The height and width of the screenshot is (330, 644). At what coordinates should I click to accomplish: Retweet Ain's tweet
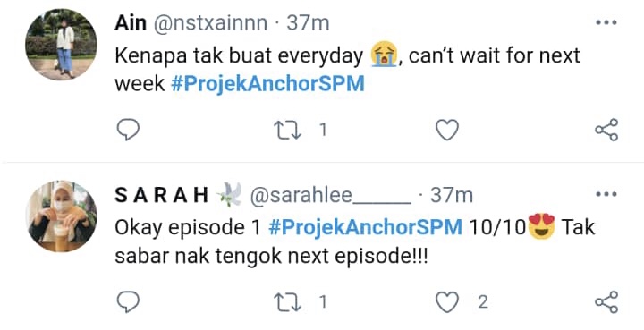click(287, 130)
